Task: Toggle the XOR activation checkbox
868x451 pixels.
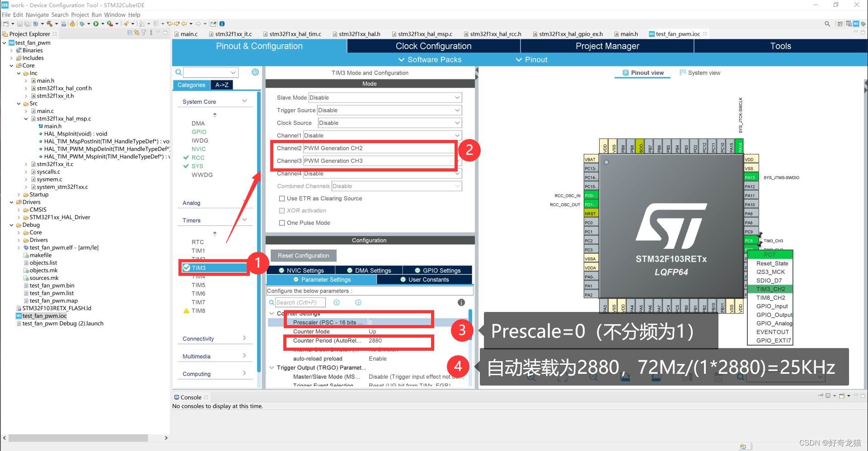Action: pos(282,210)
